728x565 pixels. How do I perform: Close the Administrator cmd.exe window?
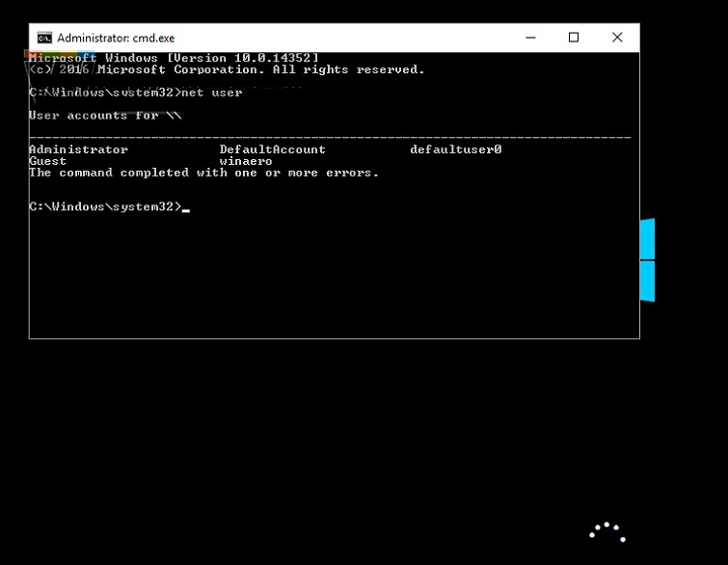tap(617, 38)
